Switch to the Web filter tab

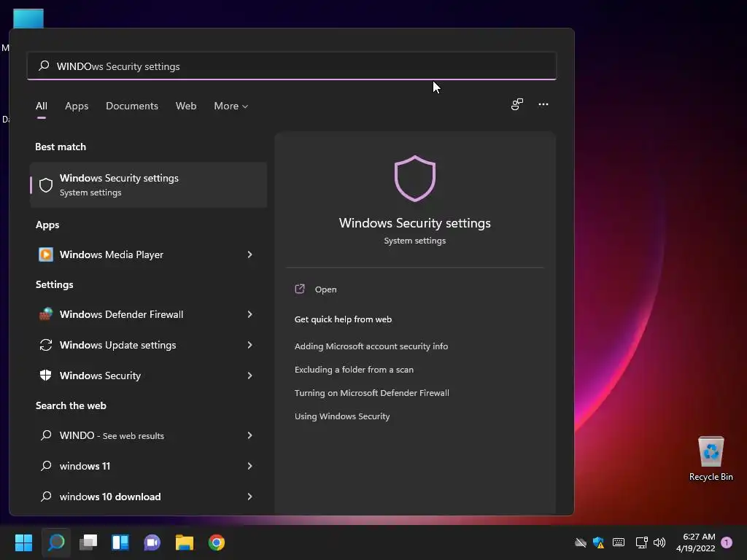pos(186,106)
